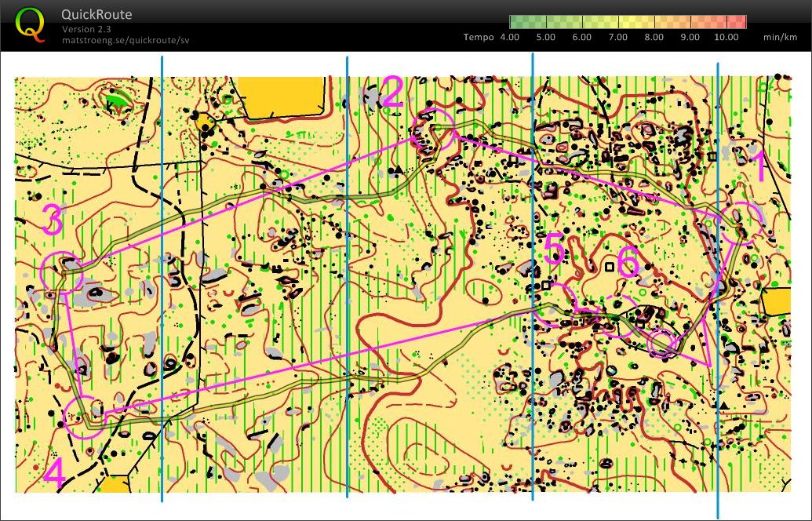Click the magenta control number 1
The image size is (812, 521).
pos(758,166)
